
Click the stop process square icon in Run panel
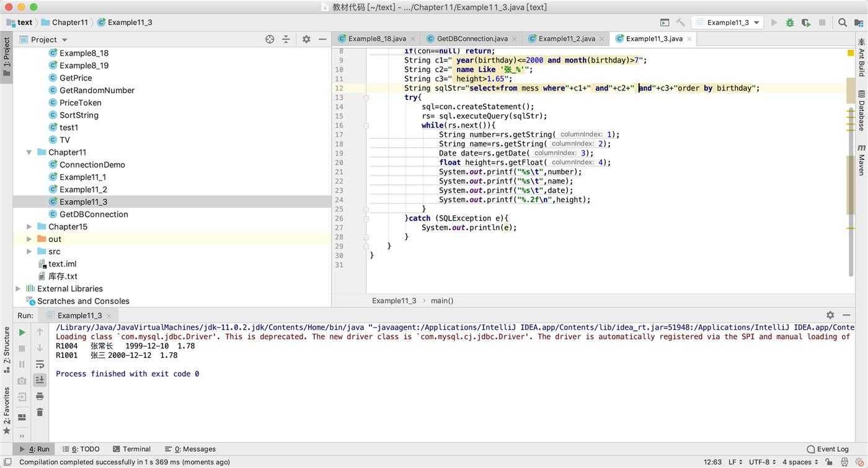(x=22, y=348)
